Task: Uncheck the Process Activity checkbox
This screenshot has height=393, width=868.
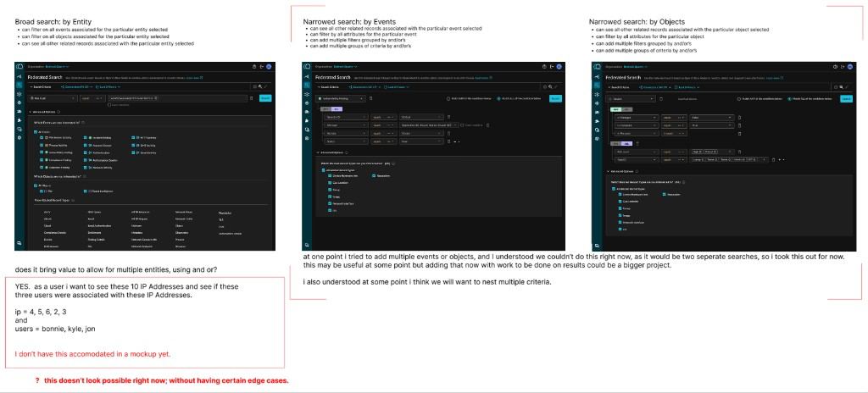Action: tap(42, 145)
